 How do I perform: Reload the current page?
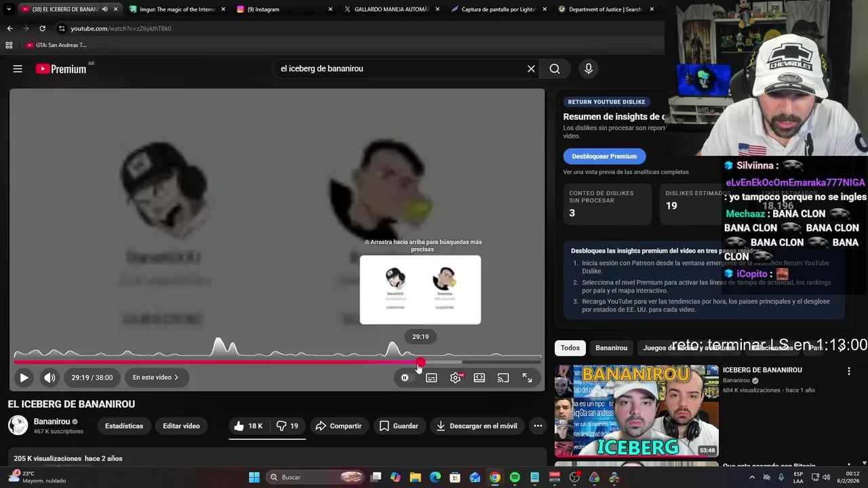[42, 28]
